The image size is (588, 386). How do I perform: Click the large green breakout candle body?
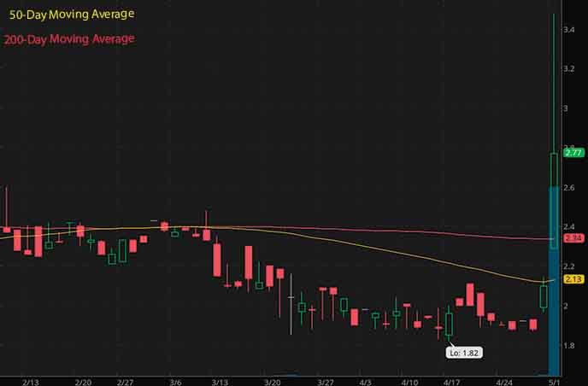pos(554,201)
